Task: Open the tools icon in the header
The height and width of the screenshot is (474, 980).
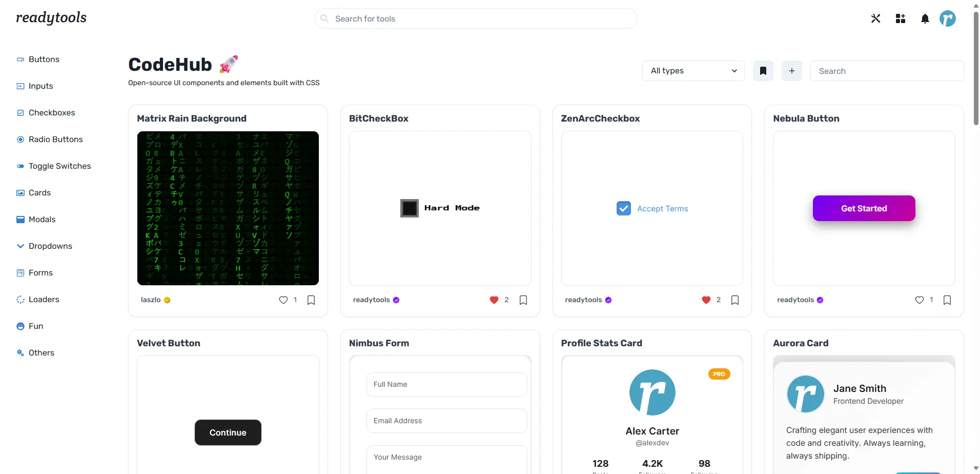Action: pyautogui.click(x=875, y=18)
